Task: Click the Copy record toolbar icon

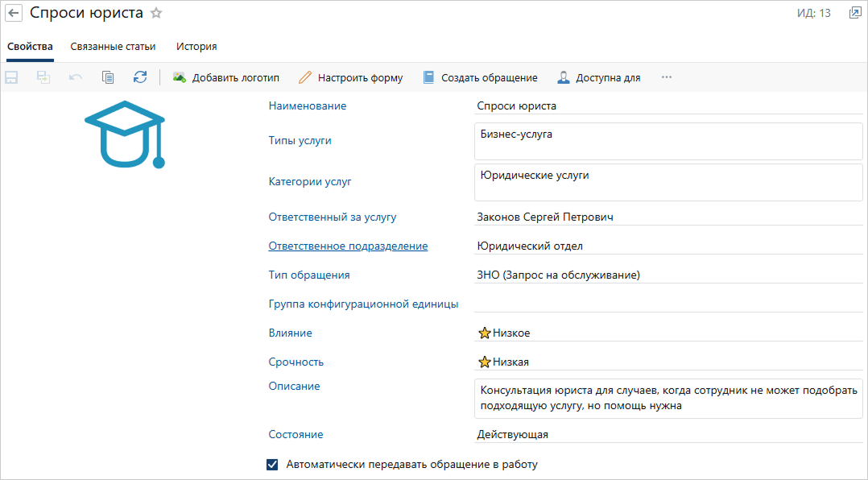Action: pyautogui.click(x=108, y=77)
